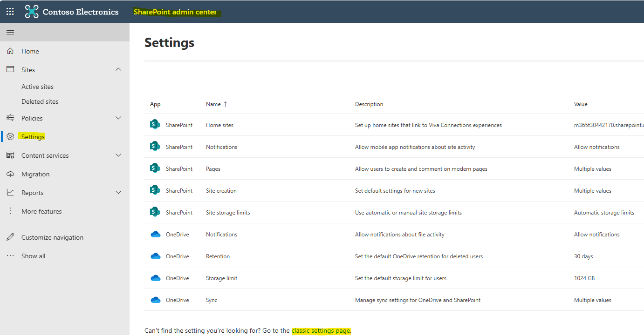Click 'Allow users to create and comment' description
The width and height of the screenshot is (644, 336).
(x=421, y=169)
